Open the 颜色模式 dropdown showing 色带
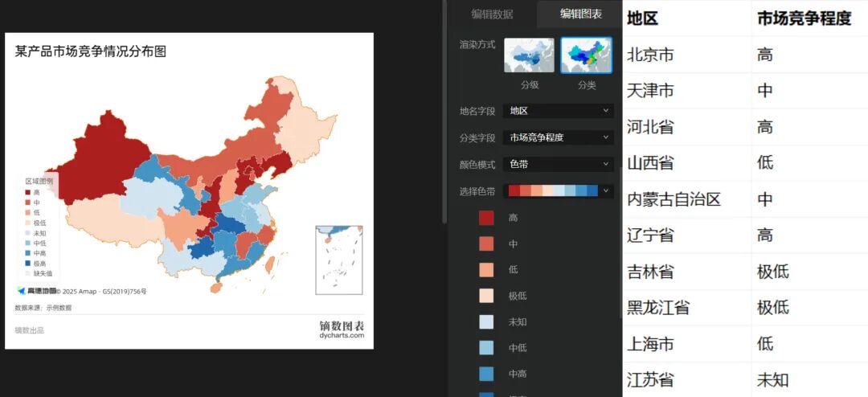 point(558,165)
